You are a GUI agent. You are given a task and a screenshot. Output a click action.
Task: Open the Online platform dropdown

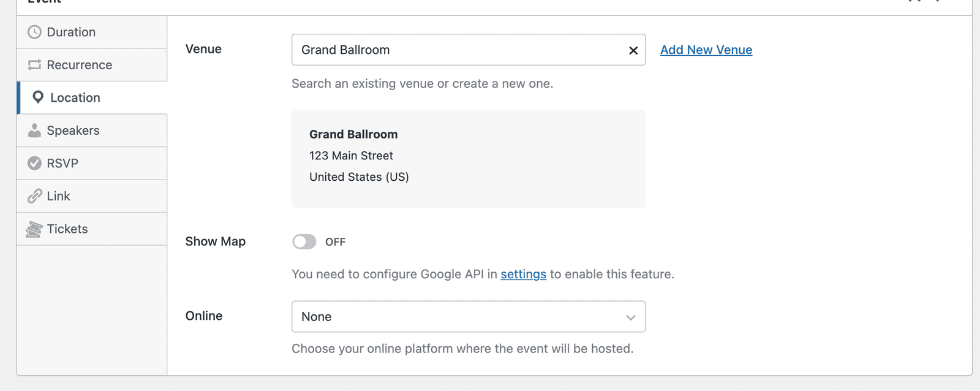(469, 316)
